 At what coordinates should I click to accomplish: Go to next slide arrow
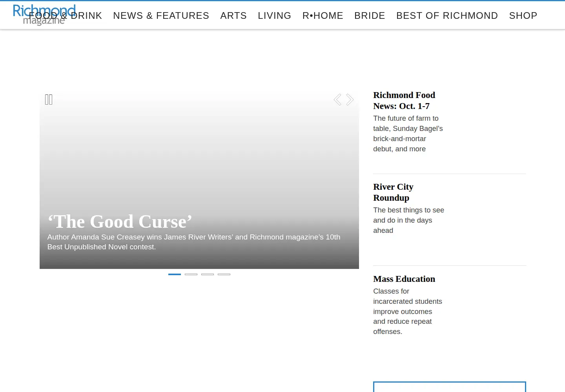point(350,100)
